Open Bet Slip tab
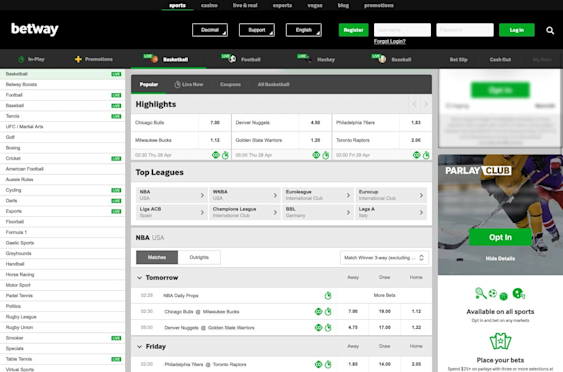 tap(459, 60)
